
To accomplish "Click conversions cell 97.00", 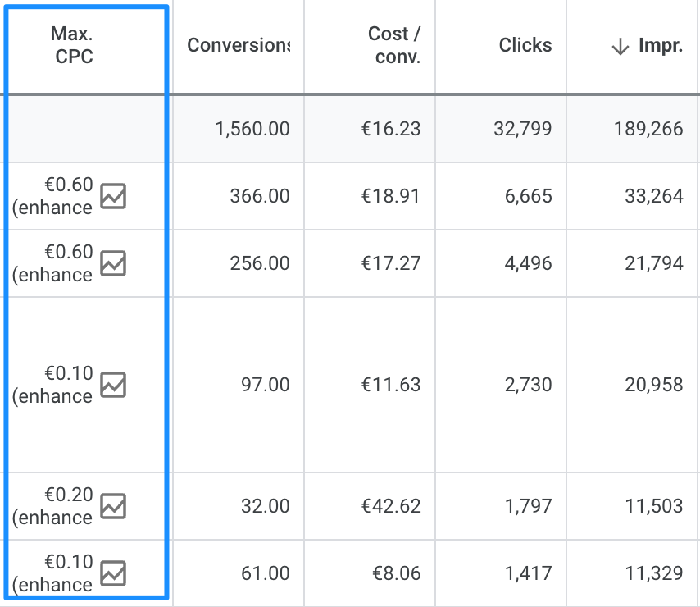I will [x=266, y=385].
